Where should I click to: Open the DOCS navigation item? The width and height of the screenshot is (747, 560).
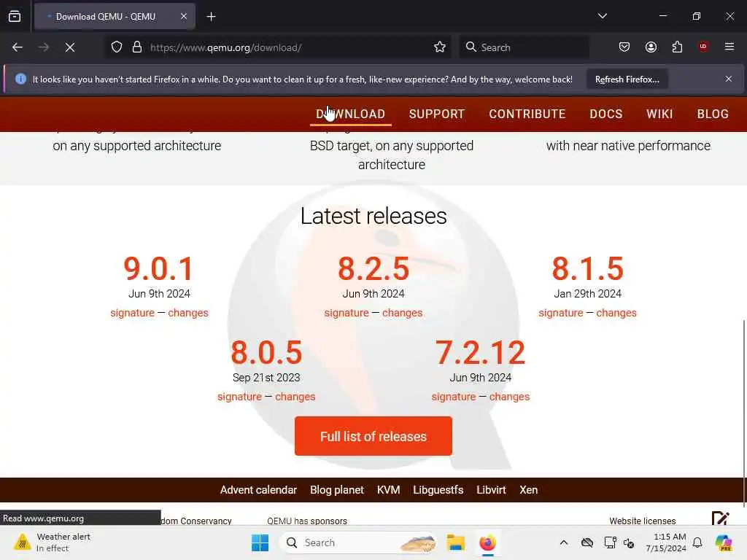pos(606,114)
